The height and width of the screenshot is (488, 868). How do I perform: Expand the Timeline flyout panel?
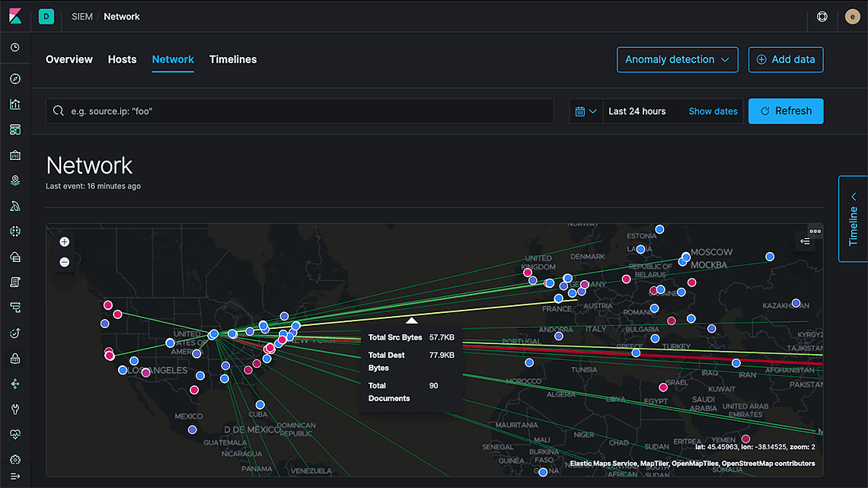(854, 219)
